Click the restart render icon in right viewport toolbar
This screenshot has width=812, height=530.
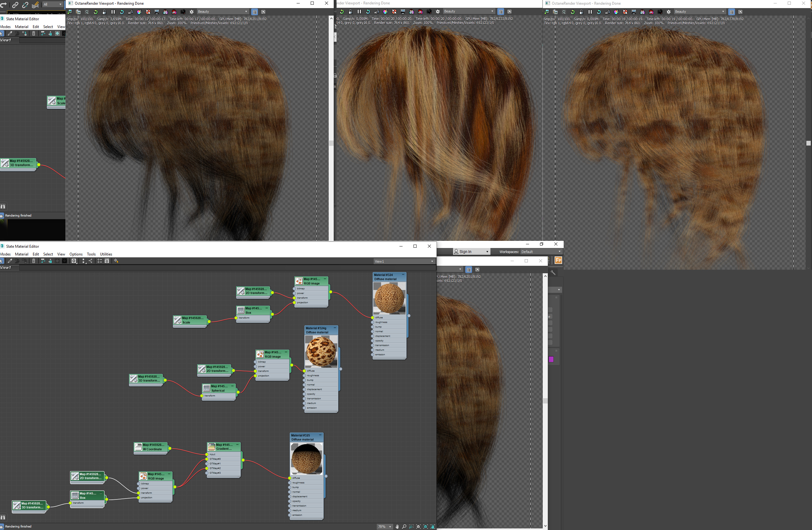coord(572,12)
